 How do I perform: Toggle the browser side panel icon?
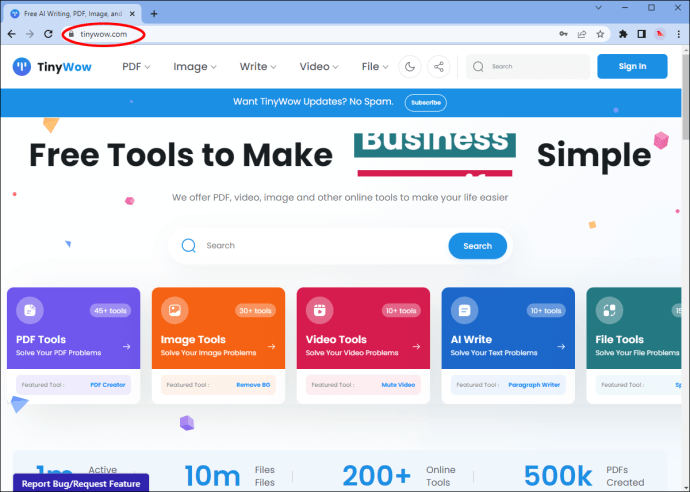click(642, 34)
